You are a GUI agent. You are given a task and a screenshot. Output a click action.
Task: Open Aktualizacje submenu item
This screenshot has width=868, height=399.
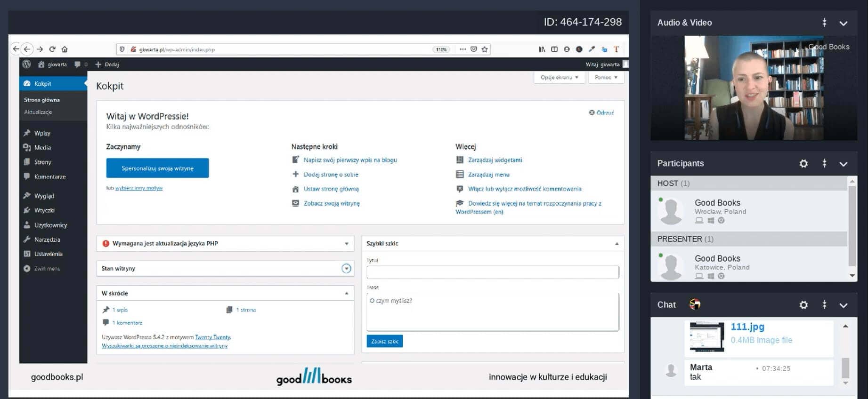point(38,112)
